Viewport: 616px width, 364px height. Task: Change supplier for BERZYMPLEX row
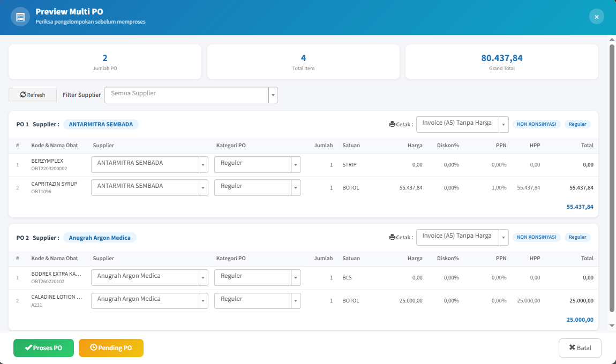click(x=149, y=164)
